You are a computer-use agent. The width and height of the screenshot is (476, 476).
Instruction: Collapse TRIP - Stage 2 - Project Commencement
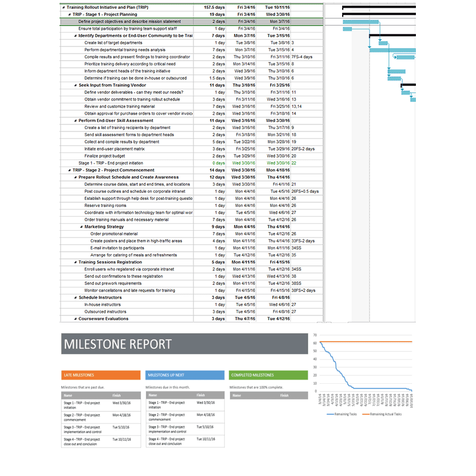(x=69, y=170)
